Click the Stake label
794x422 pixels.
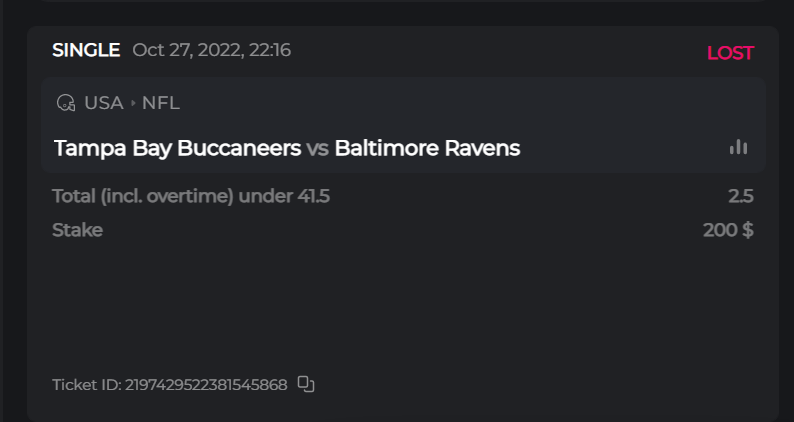77,230
